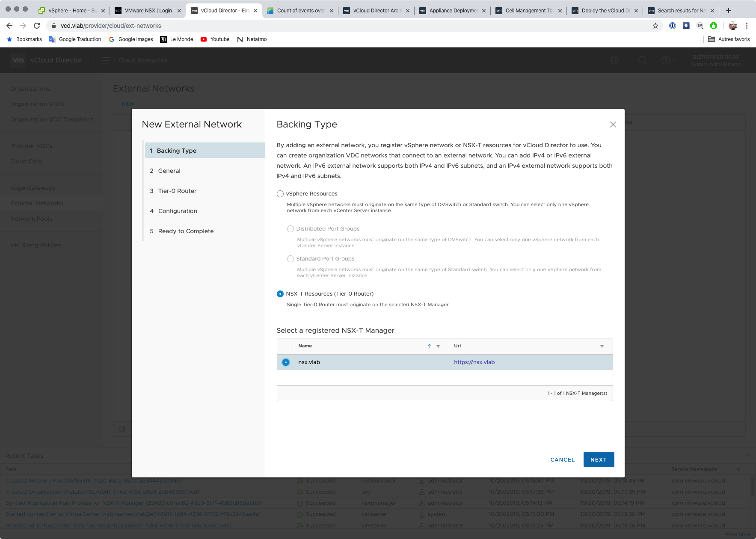Viewport: 756px width, 539px height.
Task: Open Chrome three-dot menu
Action: coord(747,26)
